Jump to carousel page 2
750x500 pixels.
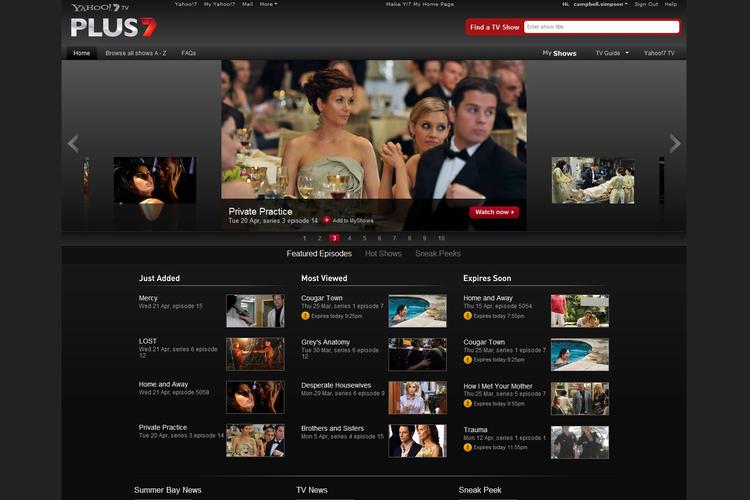[320, 238]
